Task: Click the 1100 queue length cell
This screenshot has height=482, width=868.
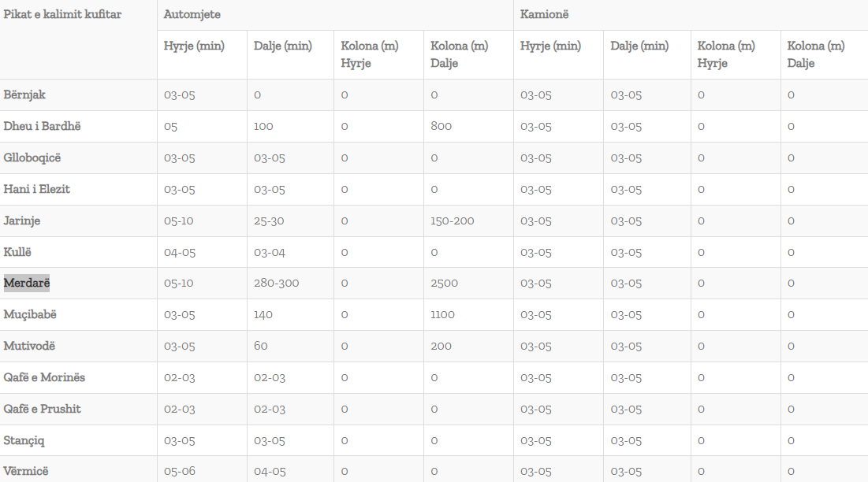Action: [442, 314]
